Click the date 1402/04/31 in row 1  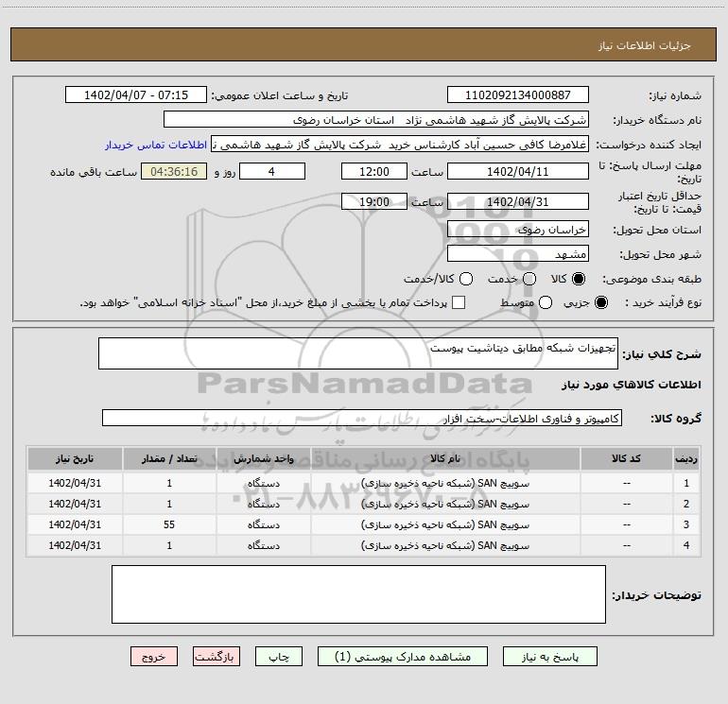[x=75, y=483]
